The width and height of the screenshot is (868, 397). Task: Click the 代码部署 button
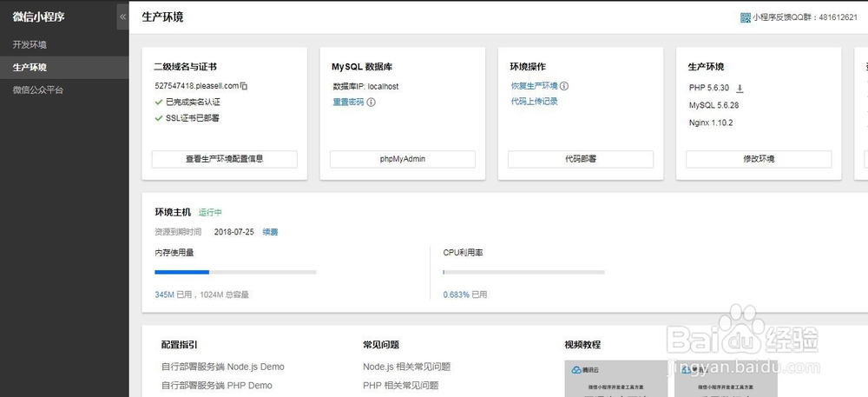click(581, 159)
